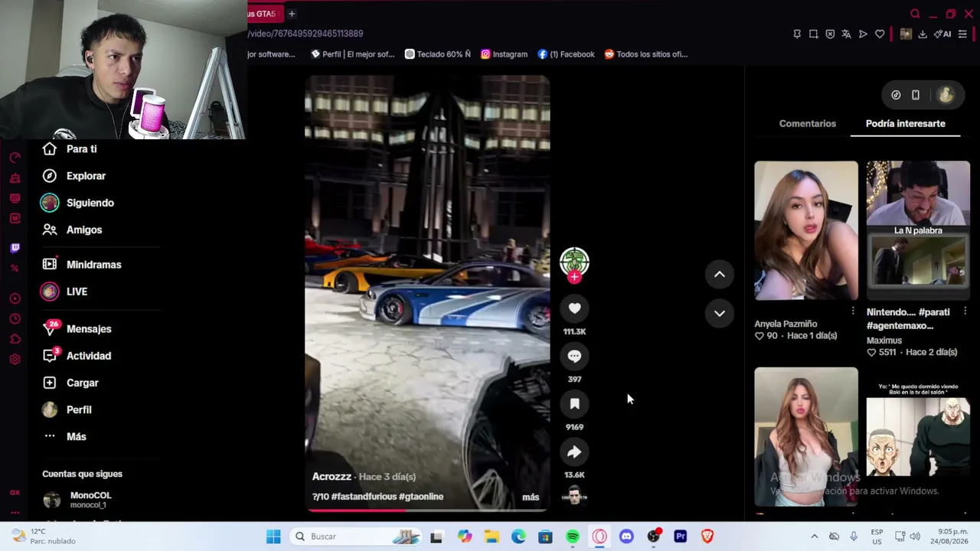
Task: Select the Podría interesarte tab
Action: [x=906, y=123]
